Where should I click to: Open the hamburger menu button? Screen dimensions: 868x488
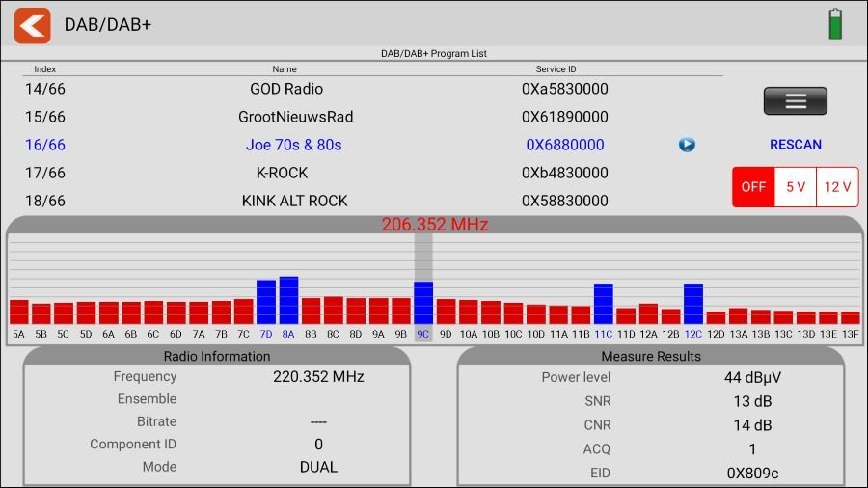[795, 101]
